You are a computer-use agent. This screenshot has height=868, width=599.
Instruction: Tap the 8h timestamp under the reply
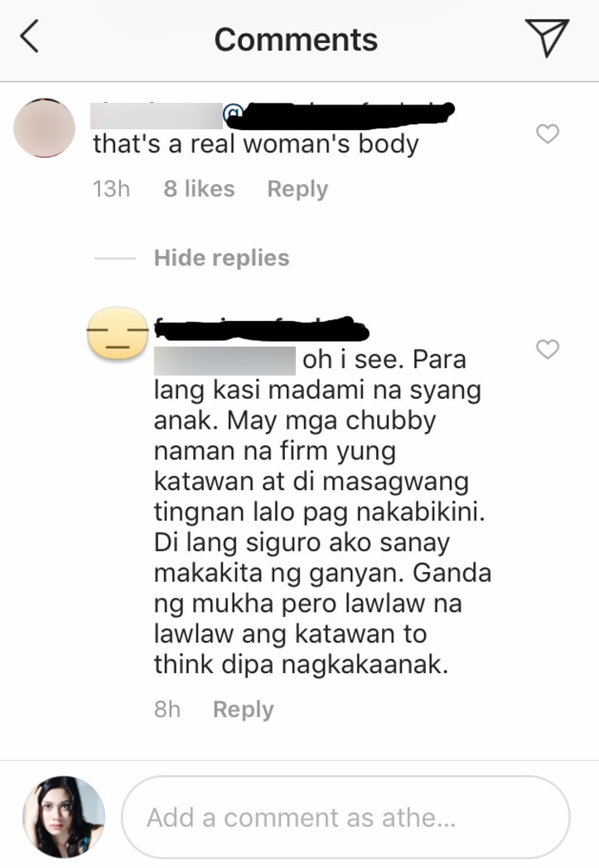point(167,709)
